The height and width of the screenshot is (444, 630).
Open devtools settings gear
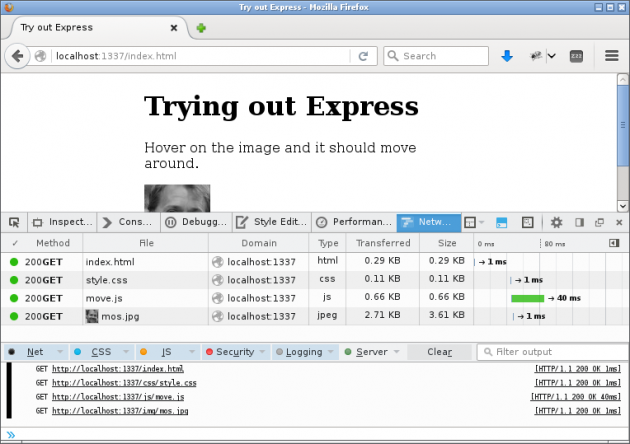(556, 222)
